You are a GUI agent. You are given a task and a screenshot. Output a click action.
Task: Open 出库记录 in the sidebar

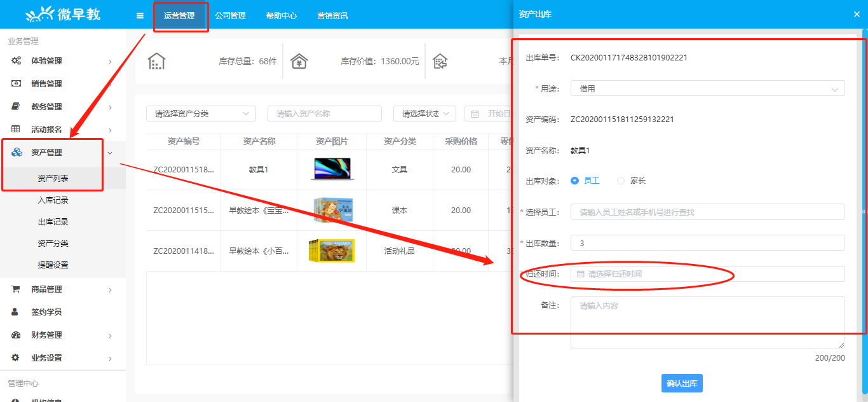(x=53, y=222)
